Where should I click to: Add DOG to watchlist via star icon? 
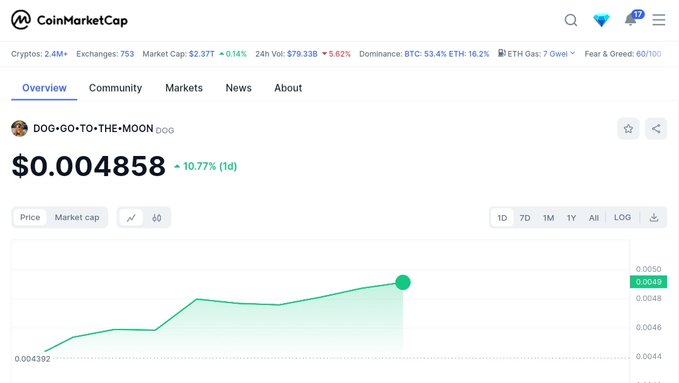pos(628,129)
